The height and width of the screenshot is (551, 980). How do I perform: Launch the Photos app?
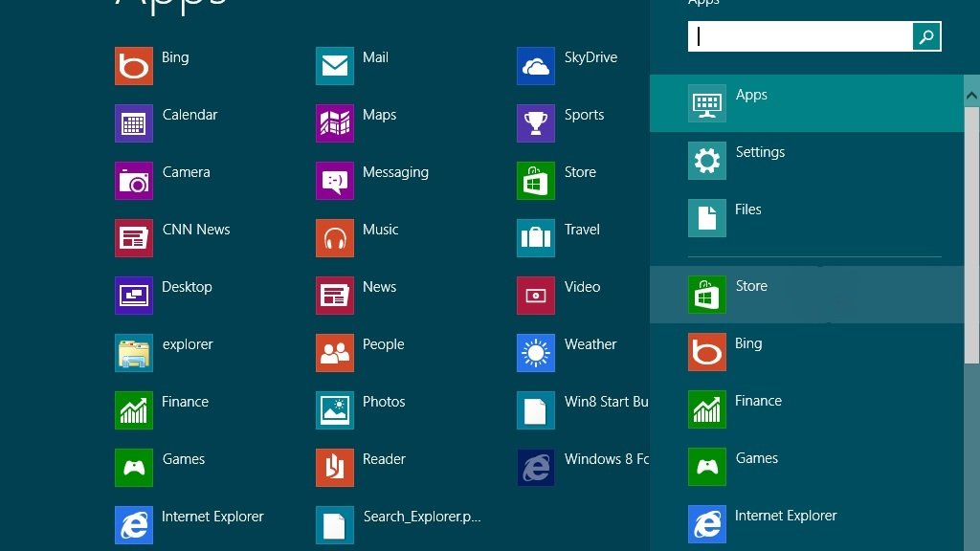[335, 410]
